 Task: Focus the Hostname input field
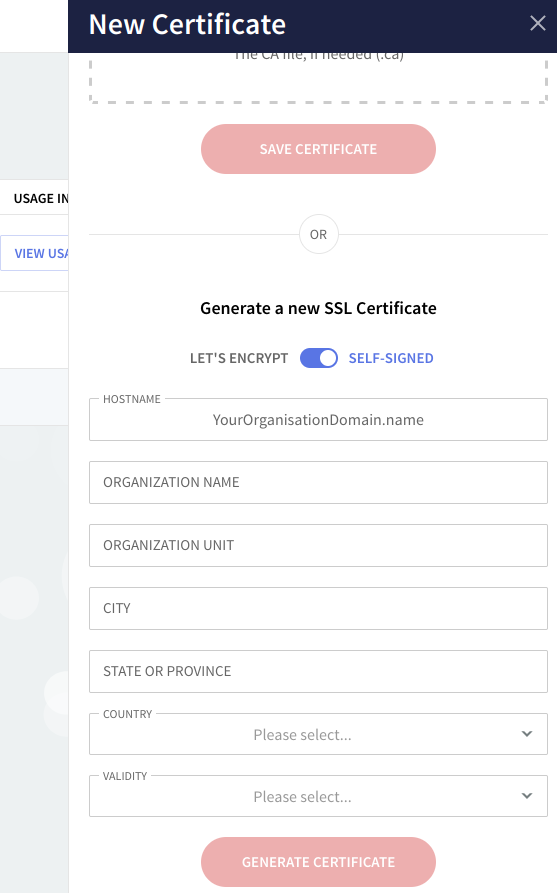pyautogui.click(x=318, y=420)
